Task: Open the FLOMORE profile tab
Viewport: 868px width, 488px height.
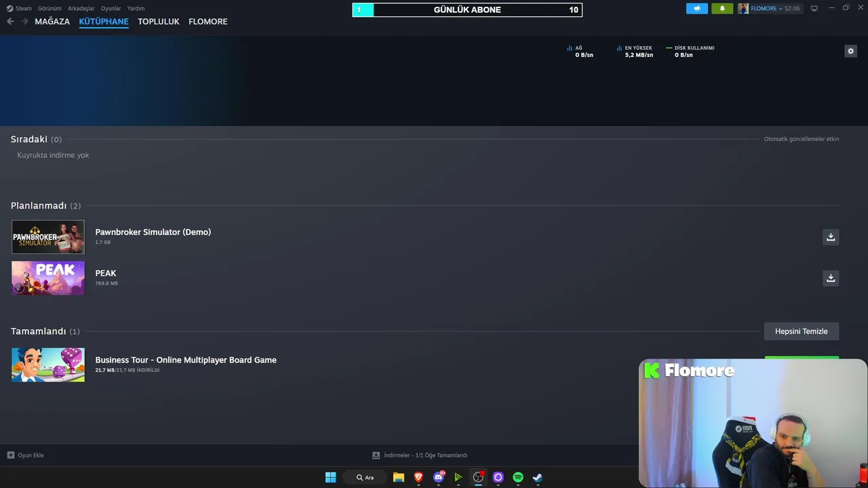Action: (x=208, y=22)
